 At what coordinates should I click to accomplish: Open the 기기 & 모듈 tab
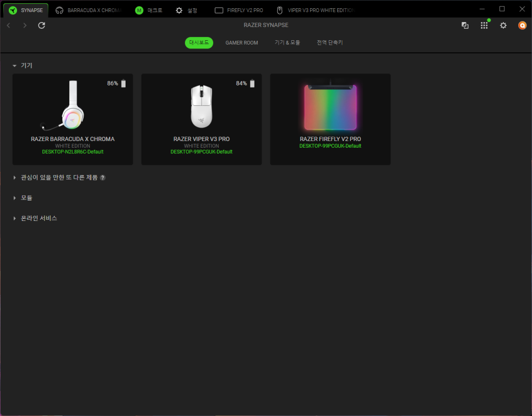[x=287, y=43]
